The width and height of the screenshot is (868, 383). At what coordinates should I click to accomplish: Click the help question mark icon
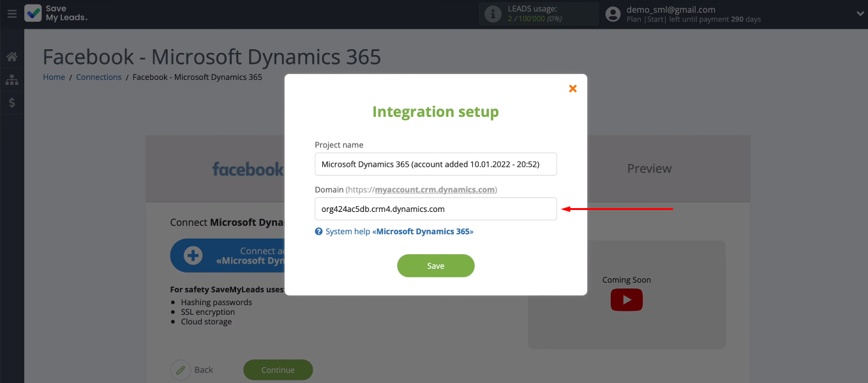(x=318, y=232)
